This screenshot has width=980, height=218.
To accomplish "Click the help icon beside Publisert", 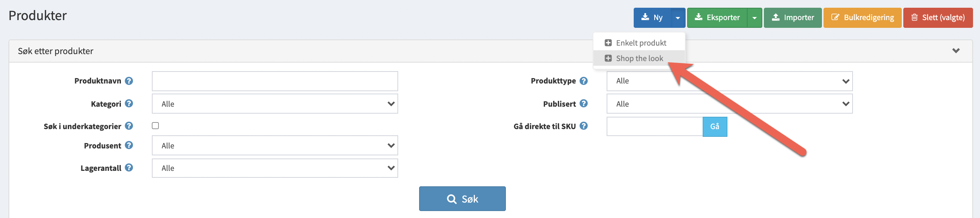I will click(x=584, y=104).
